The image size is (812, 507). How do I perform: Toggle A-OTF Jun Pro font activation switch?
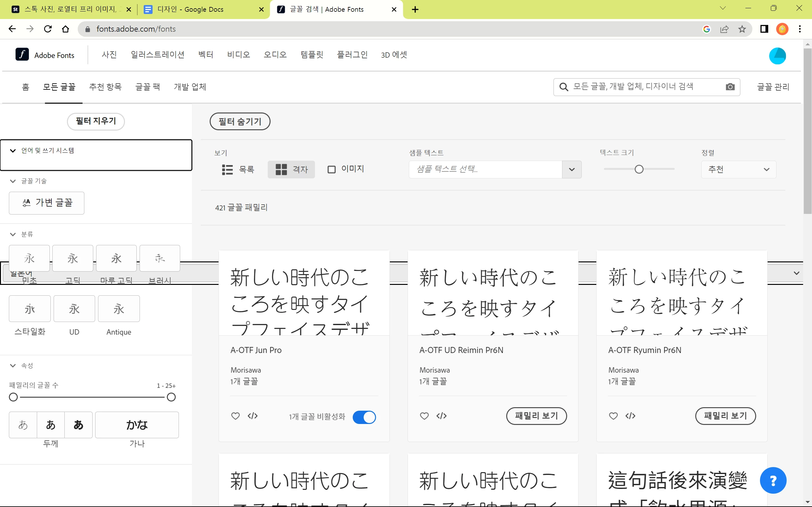point(364,417)
